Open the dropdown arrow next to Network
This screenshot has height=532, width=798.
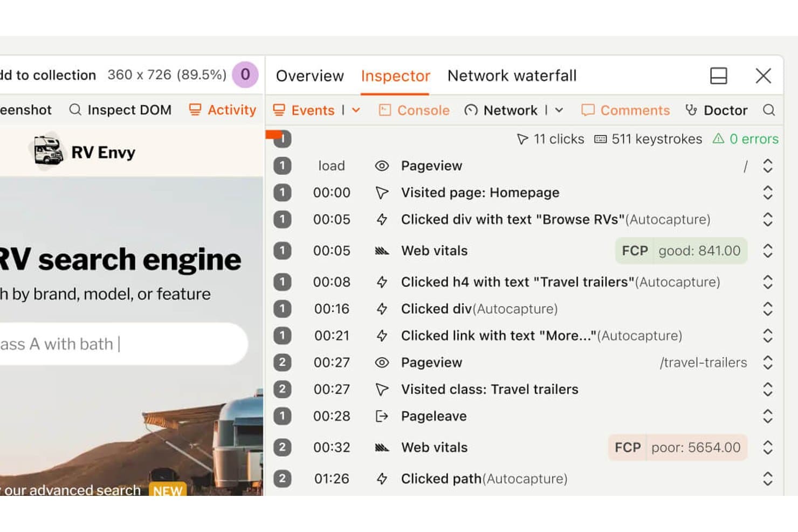(x=559, y=110)
